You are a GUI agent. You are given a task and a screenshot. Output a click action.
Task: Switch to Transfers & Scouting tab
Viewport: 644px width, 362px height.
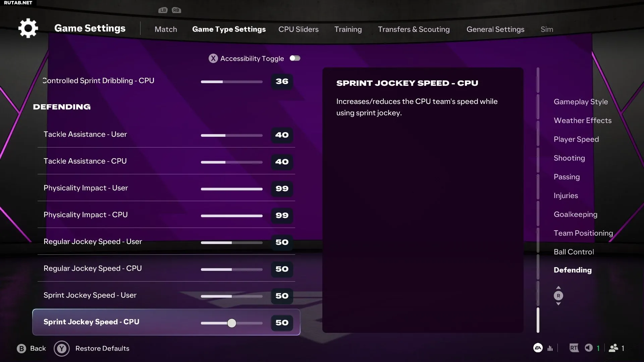click(414, 29)
